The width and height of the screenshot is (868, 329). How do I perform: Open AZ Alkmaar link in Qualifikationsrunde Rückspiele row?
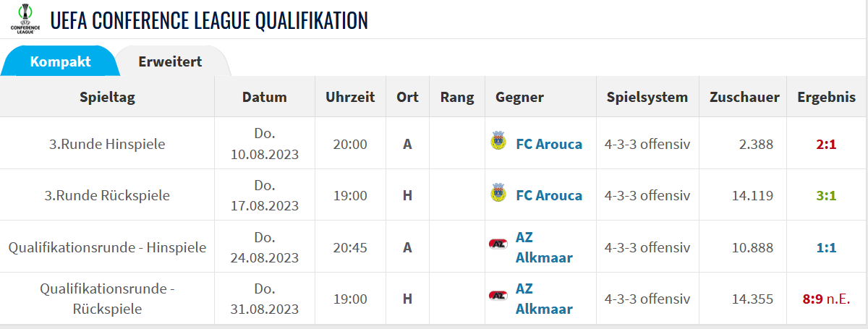coord(544,299)
